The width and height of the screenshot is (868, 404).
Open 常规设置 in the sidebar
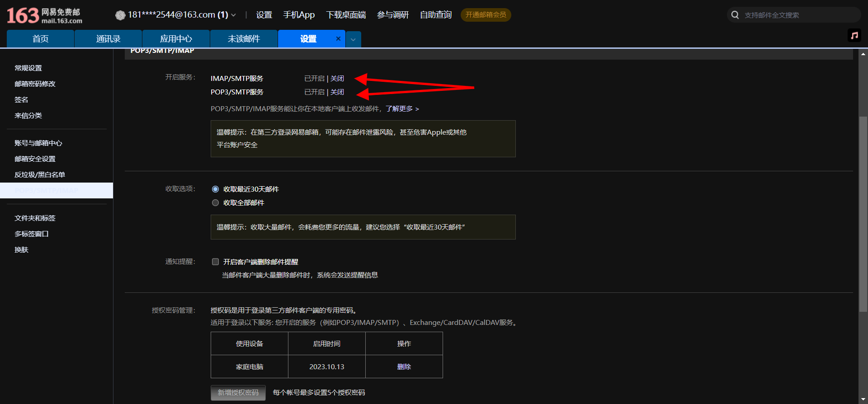coord(28,68)
